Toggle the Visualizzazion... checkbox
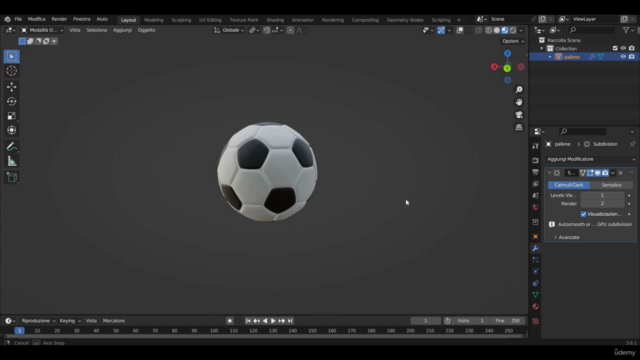The height and width of the screenshot is (360, 640). [x=583, y=214]
